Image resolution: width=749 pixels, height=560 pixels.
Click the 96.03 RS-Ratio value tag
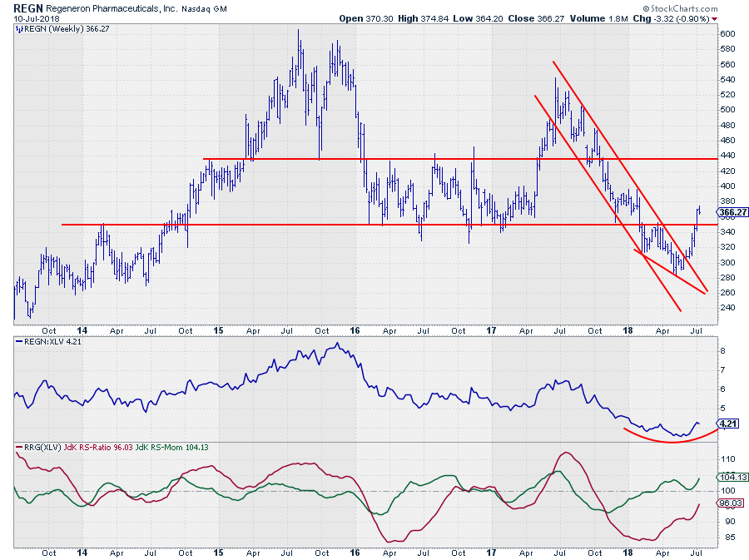731,503
